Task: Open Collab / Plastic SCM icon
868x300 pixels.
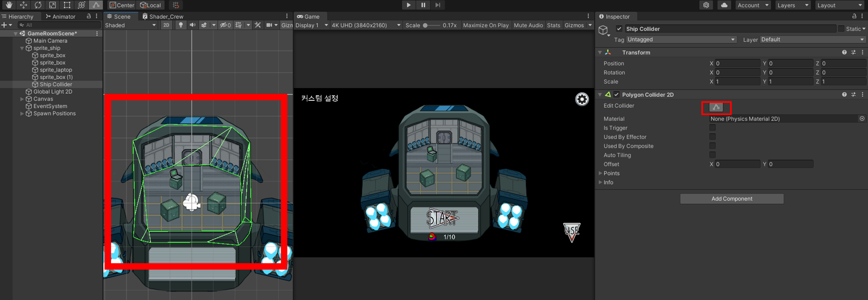Action: click(x=706, y=5)
